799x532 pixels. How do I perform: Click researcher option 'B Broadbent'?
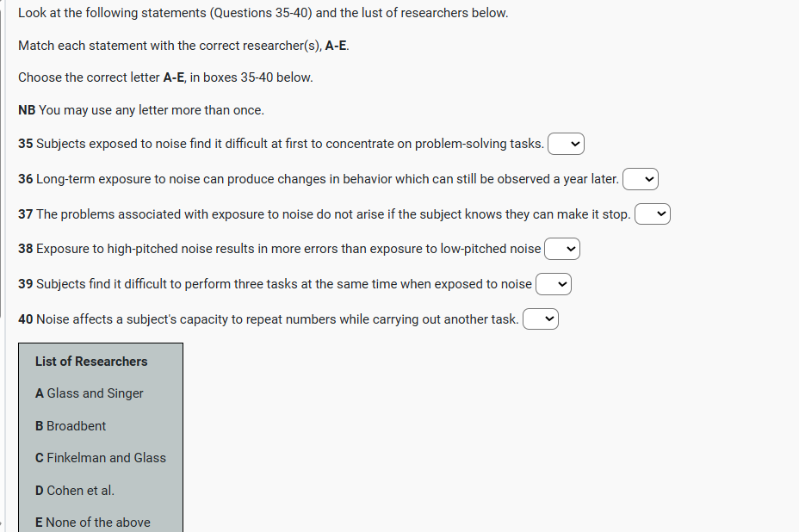(71, 426)
